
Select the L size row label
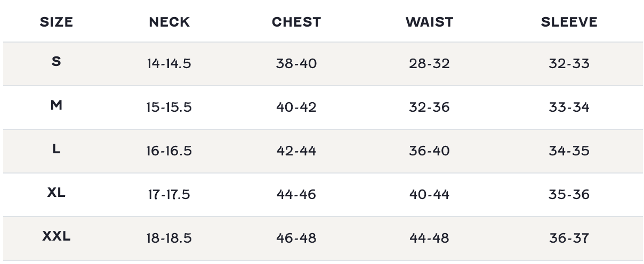(x=57, y=149)
